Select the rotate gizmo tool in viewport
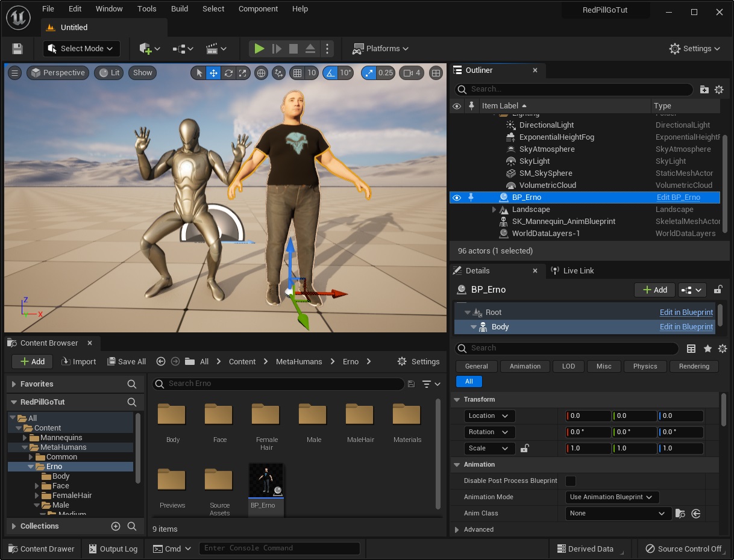 tap(228, 73)
